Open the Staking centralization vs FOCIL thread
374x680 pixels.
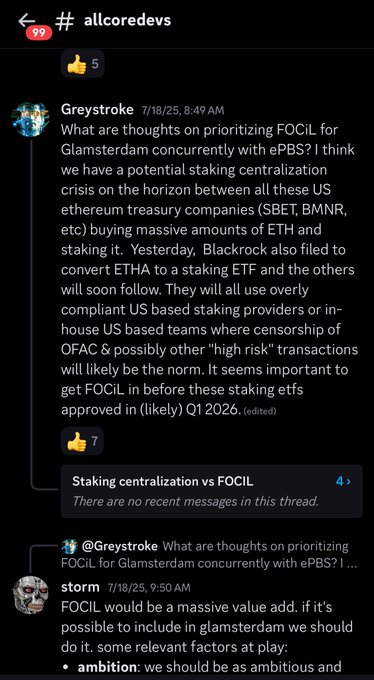coord(211,491)
